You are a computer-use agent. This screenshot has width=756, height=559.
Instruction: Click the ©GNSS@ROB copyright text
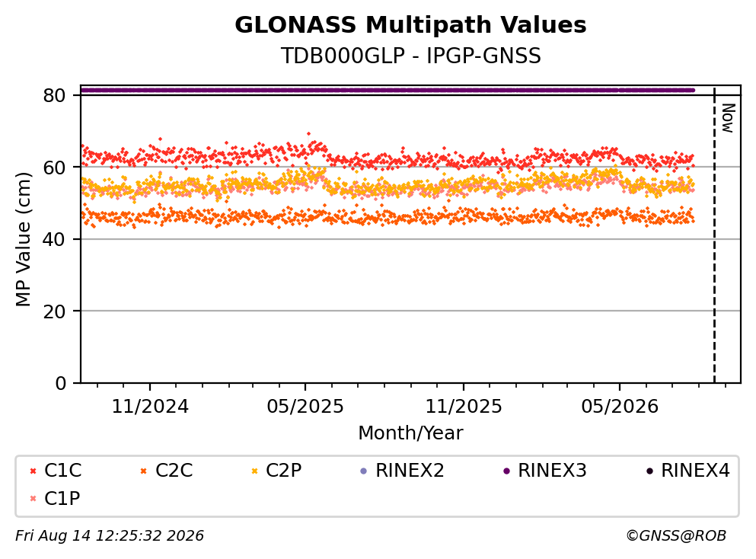pos(676,536)
